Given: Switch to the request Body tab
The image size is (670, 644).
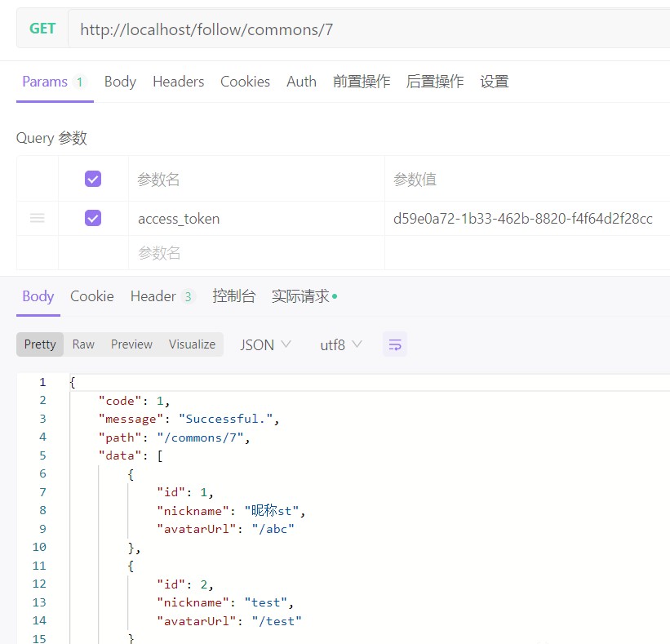Looking at the screenshot, I should [120, 82].
